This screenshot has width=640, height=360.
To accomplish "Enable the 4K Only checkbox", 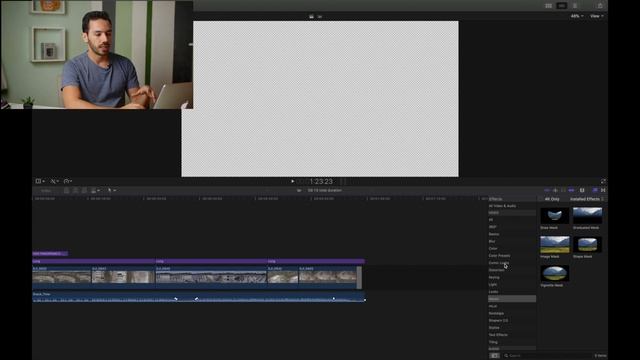I will (x=541, y=199).
